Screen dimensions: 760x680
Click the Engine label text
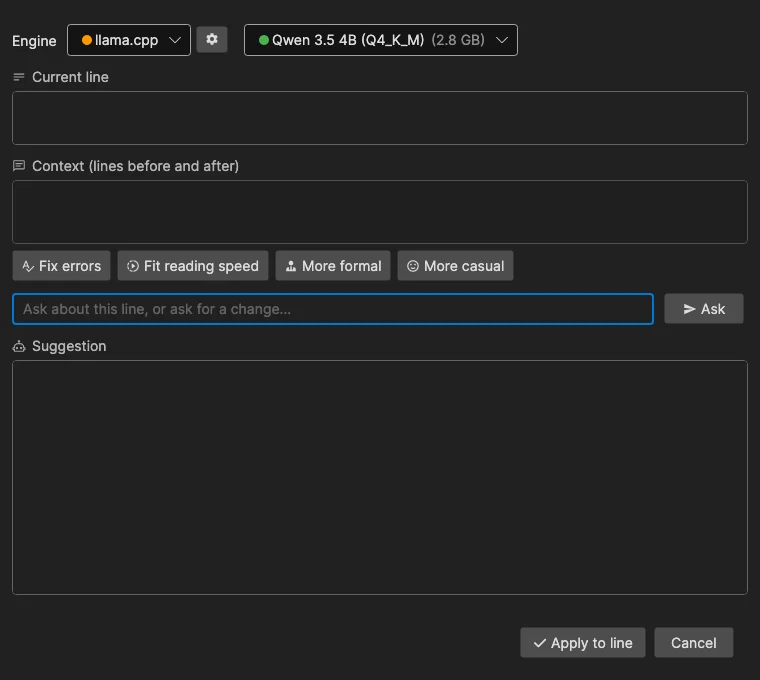pyautogui.click(x=34, y=41)
